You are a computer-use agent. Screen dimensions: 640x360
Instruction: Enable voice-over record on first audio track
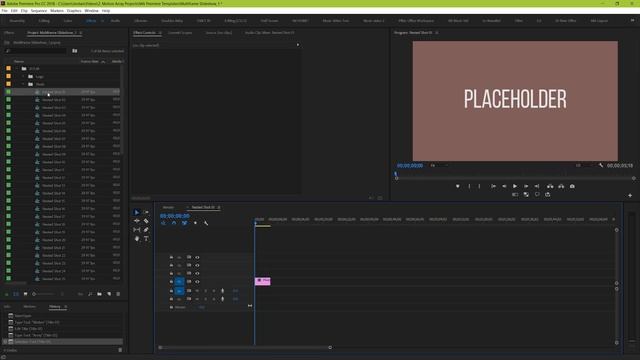(x=222, y=291)
